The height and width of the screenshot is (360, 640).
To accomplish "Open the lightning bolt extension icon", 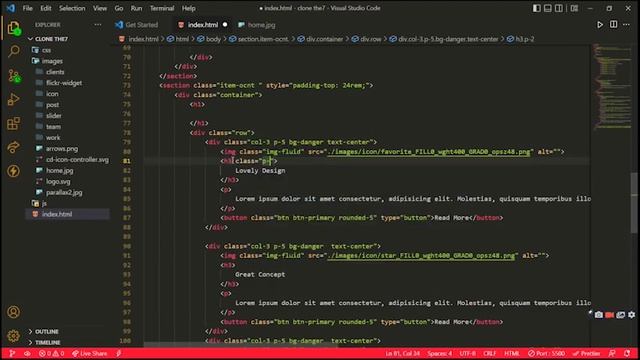I will (13, 171).
